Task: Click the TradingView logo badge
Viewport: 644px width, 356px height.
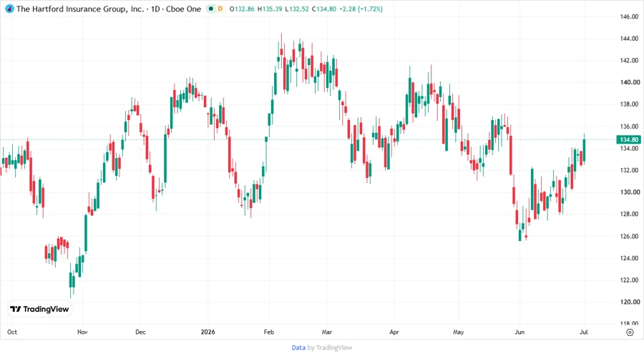Action: (x=39, y=310)
